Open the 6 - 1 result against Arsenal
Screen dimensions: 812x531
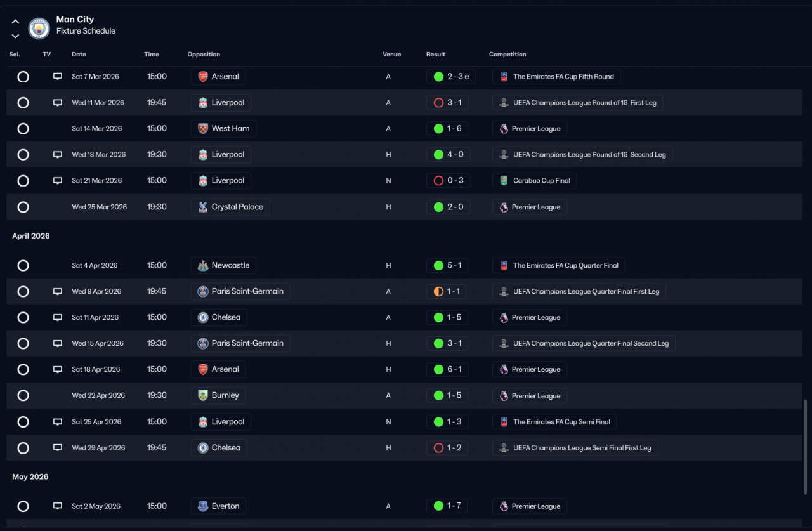pos(448,369)
